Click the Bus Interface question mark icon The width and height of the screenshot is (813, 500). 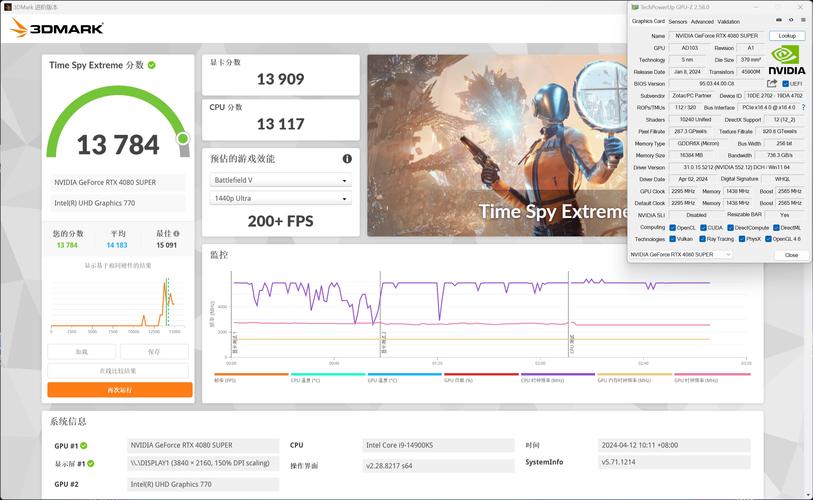803,108
